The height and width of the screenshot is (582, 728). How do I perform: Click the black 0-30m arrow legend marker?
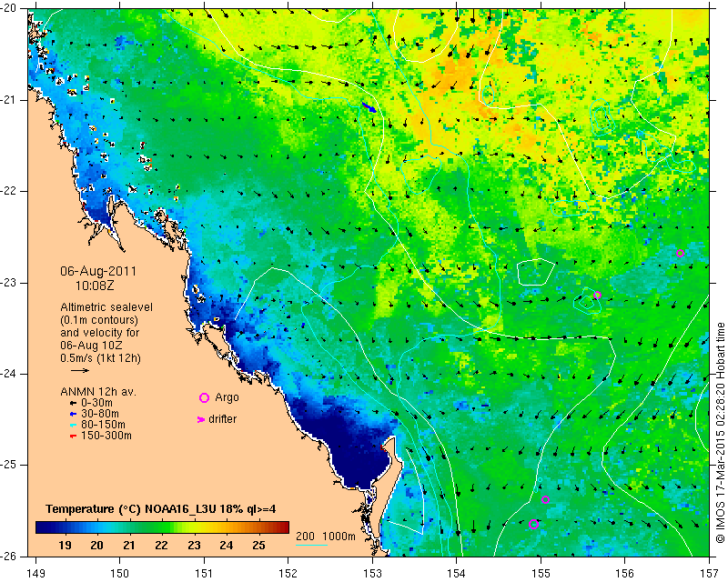(73, 404)
